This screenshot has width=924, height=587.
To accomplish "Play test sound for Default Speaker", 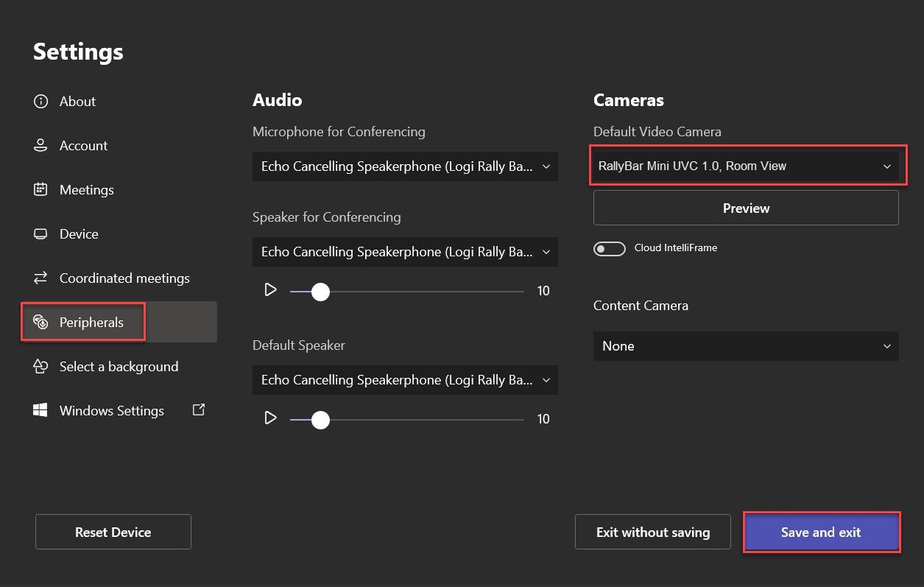I will point(270,418).
